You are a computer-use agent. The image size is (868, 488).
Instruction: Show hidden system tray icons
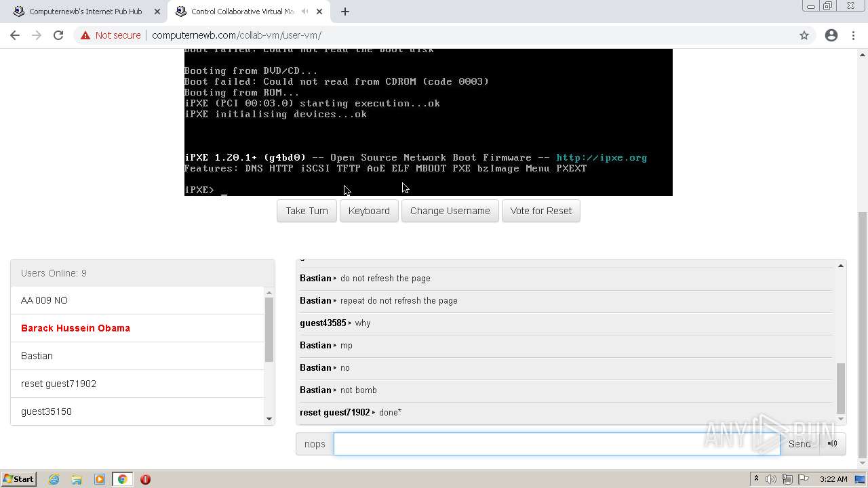pyautogui.click(x=756, y=479)
